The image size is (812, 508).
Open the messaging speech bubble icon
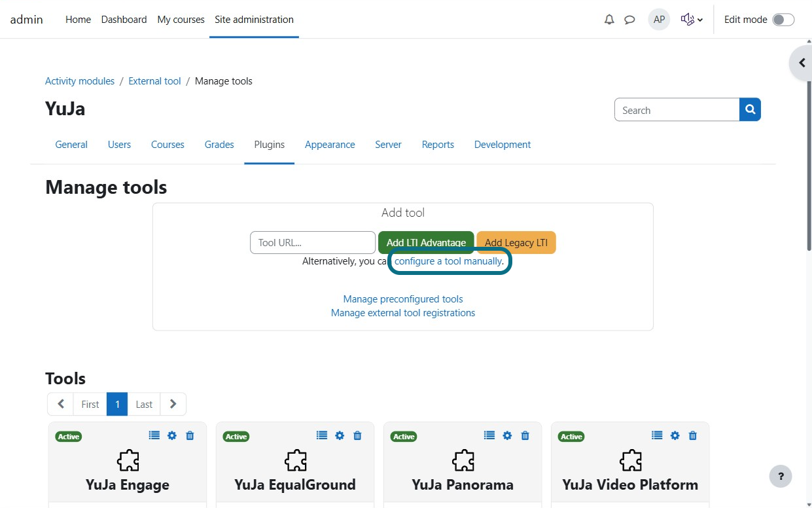[x=629, y=20]
